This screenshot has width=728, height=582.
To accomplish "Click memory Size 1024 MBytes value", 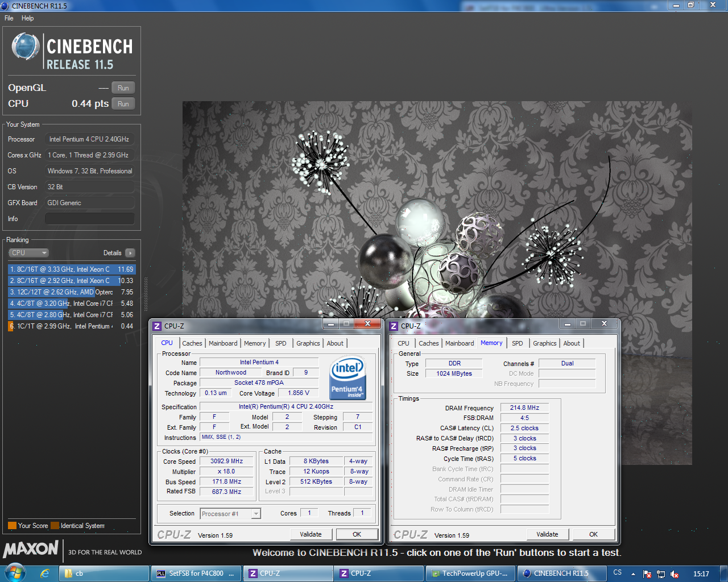I will coord(454,373).
